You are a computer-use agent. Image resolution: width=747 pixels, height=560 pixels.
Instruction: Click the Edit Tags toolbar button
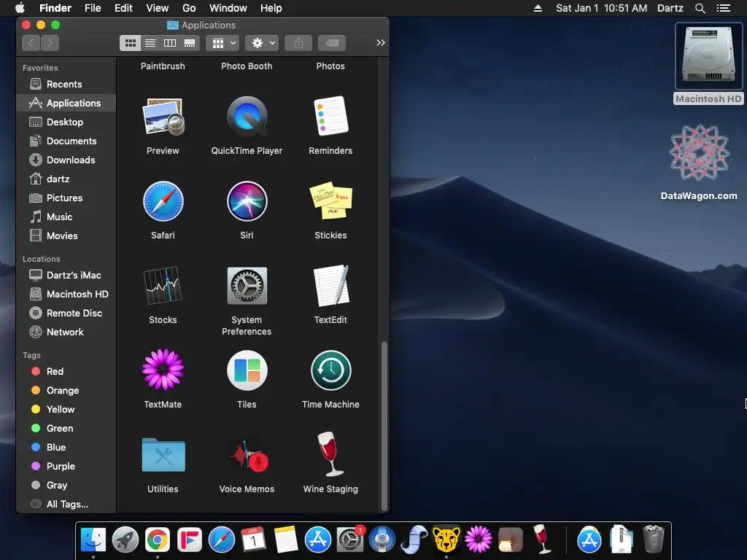[332, 43]
